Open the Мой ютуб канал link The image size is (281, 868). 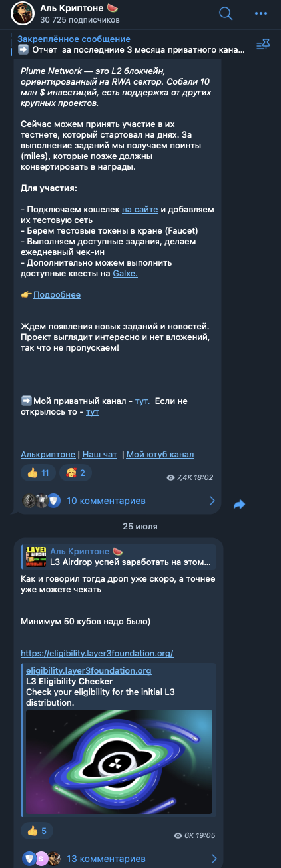pyautogui.click(x=160, y=454)
